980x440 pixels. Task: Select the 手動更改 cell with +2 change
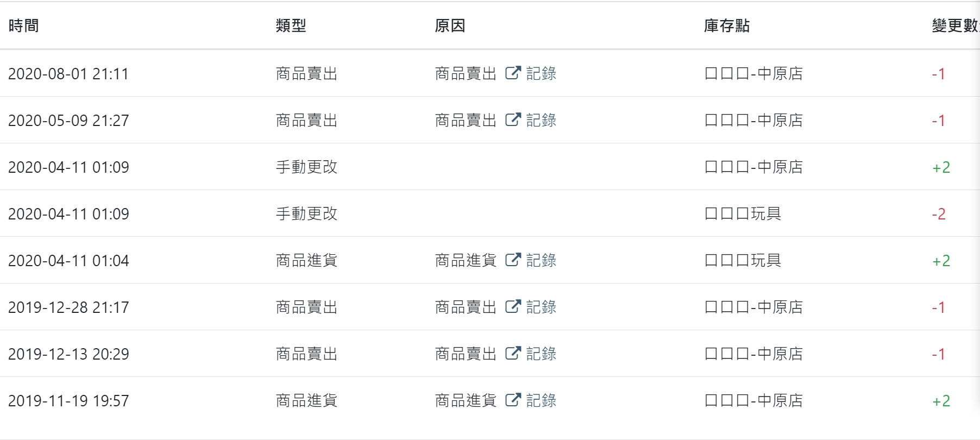[x=306, y=167]
